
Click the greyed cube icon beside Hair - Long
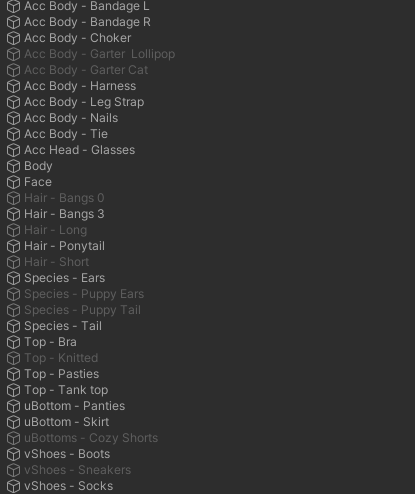13,230
